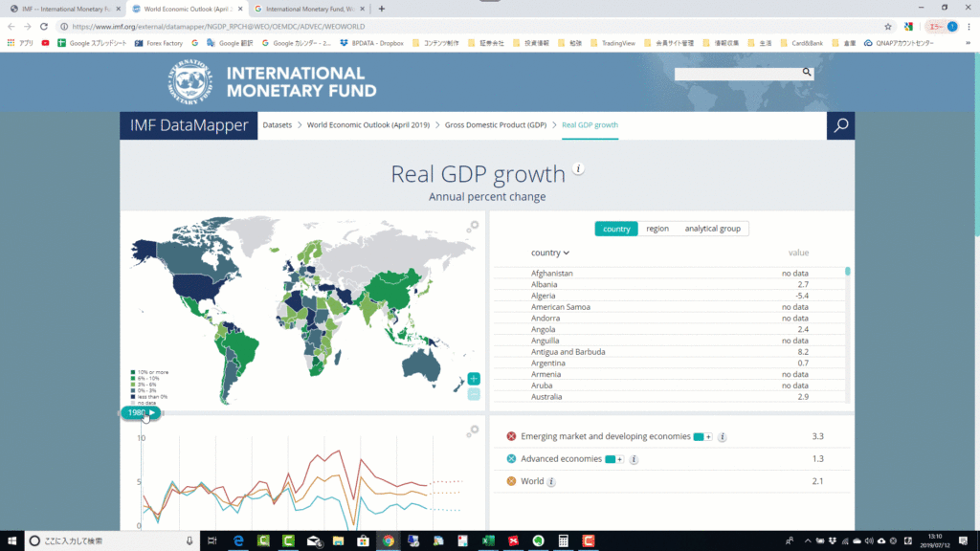The height and width of the screenshot is (551, 980).
Task: Click the year timeline slider track
Action: point(302,413)
